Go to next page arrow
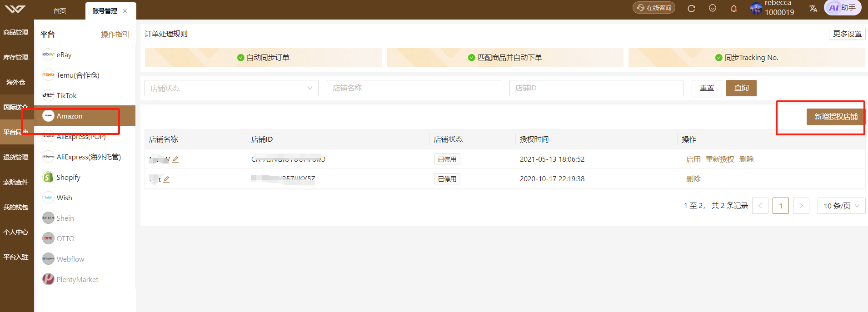The width and height of the screenshot is (868, 312). (x=801, y=206)
